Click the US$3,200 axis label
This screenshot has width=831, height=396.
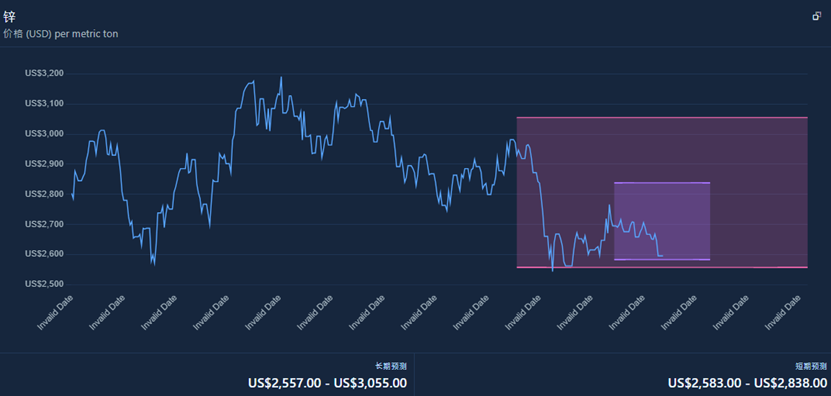[x=45, y=73]
